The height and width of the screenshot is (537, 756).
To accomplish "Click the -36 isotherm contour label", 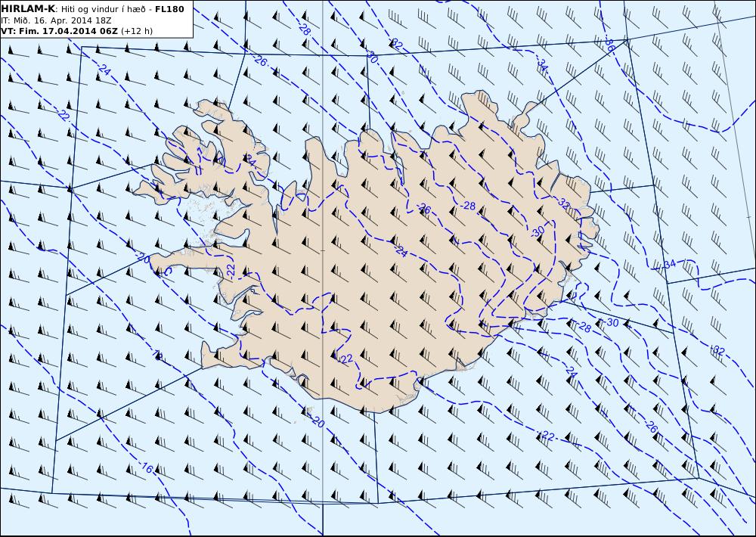I will tap(609, 45).
